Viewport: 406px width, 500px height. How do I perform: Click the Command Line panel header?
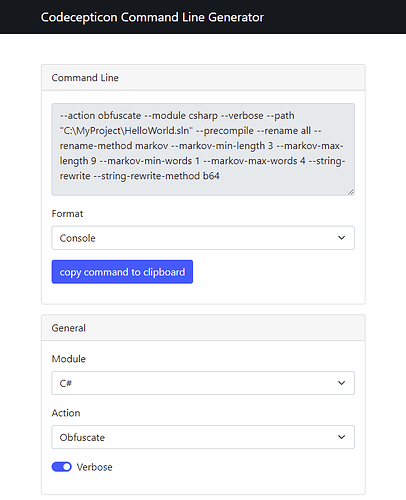[203, 78]
